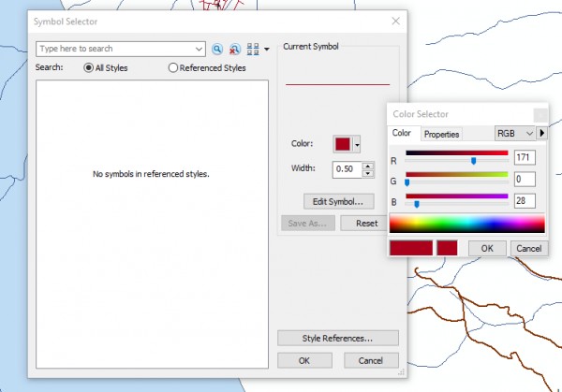Viewport: 562px width, 392px height.
Task: Click the G slider handle
Action: click(x=407, y=182)
